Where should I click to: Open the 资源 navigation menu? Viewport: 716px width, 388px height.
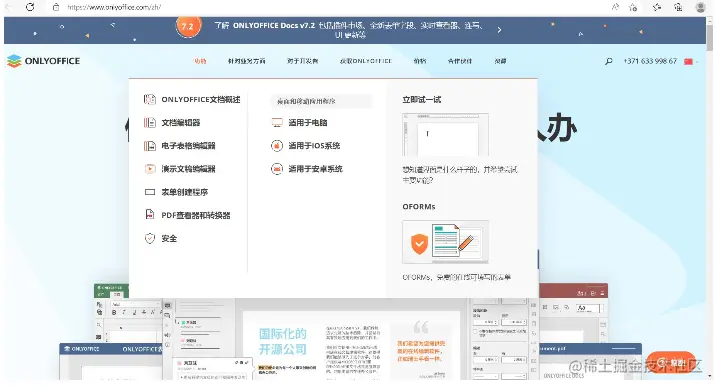coord(500,61)
